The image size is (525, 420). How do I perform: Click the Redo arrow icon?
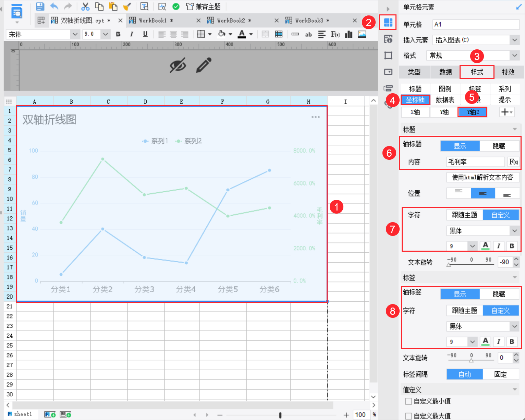68,6
